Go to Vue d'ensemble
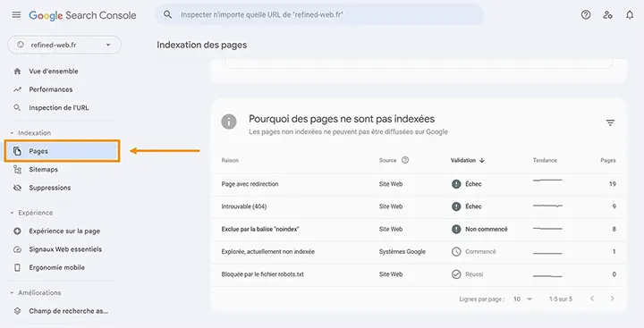The image size is (644, 328). tap(54, 71)
